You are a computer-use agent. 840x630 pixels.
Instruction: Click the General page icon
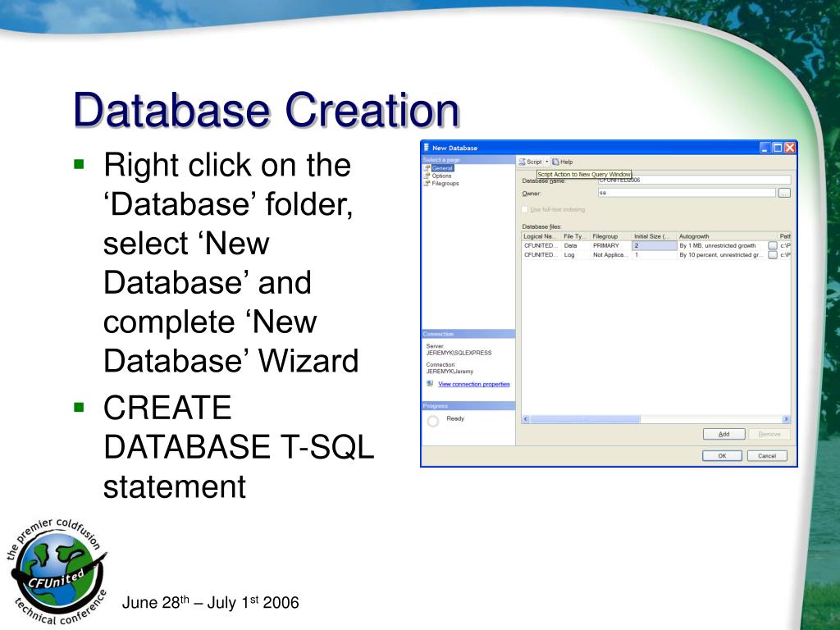coord(427,168)
